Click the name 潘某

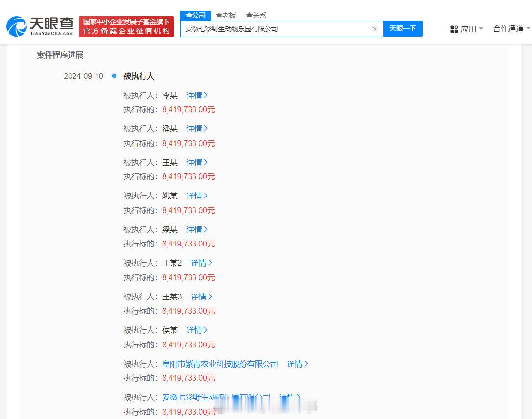click(169, 129)
